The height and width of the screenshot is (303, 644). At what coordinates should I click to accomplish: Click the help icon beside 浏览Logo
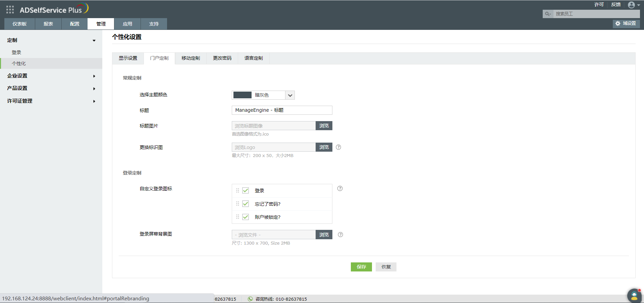[x=338, y=147]
